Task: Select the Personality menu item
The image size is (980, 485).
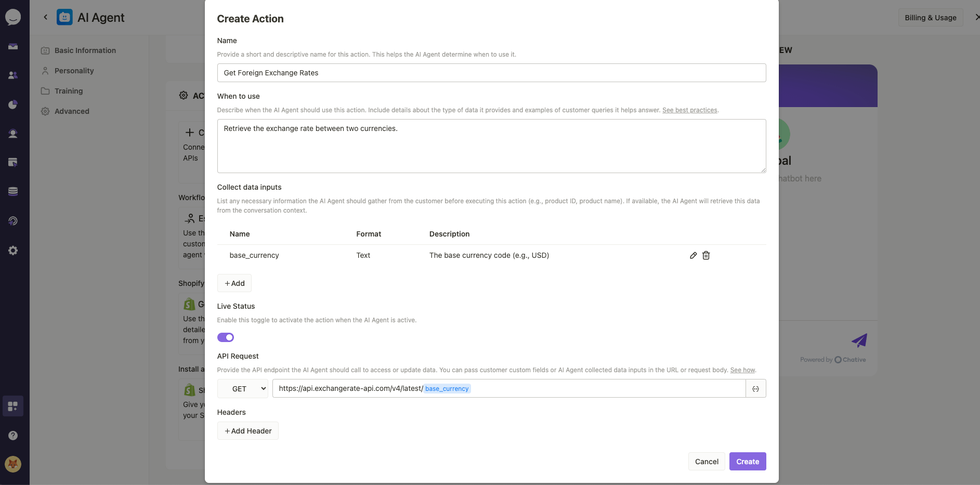Action: [x=74, y=70]
